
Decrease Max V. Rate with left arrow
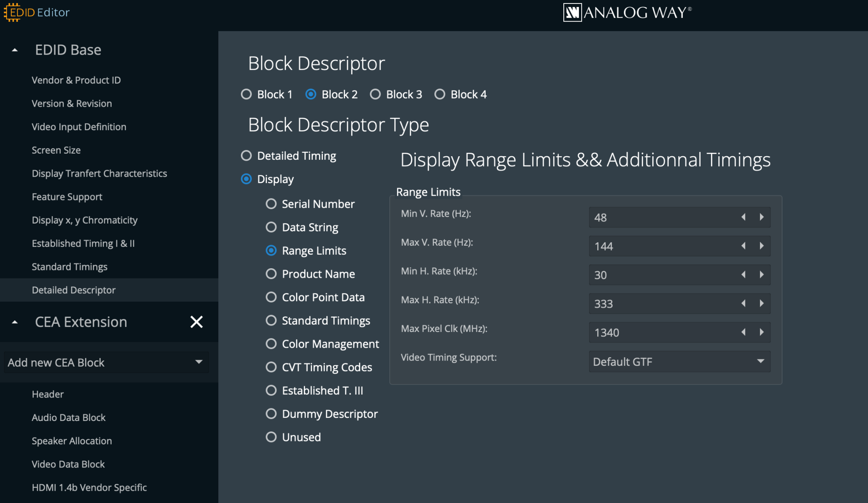(x=743, y=246)
